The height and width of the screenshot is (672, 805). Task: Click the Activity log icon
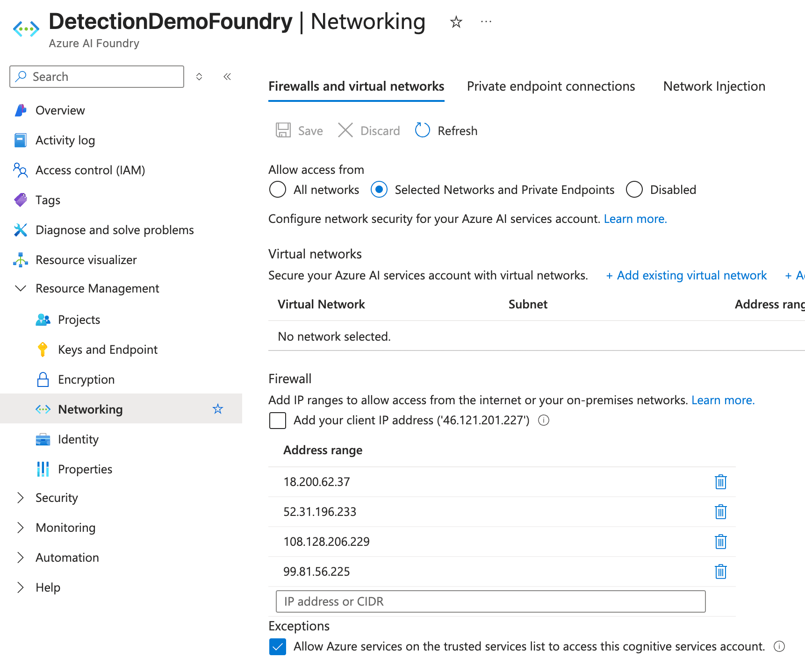pyautogui.click(x=21, y=140)
